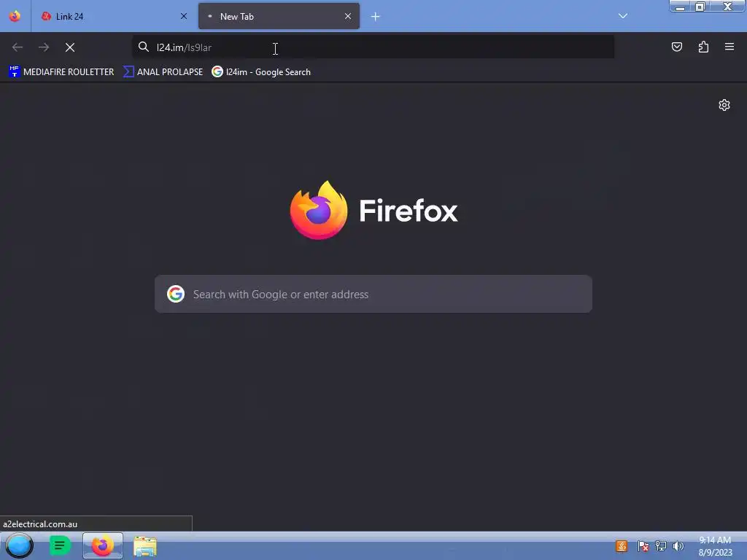Open the network tray icon
The width and height of the screenshot is (747, 560).
661,546
